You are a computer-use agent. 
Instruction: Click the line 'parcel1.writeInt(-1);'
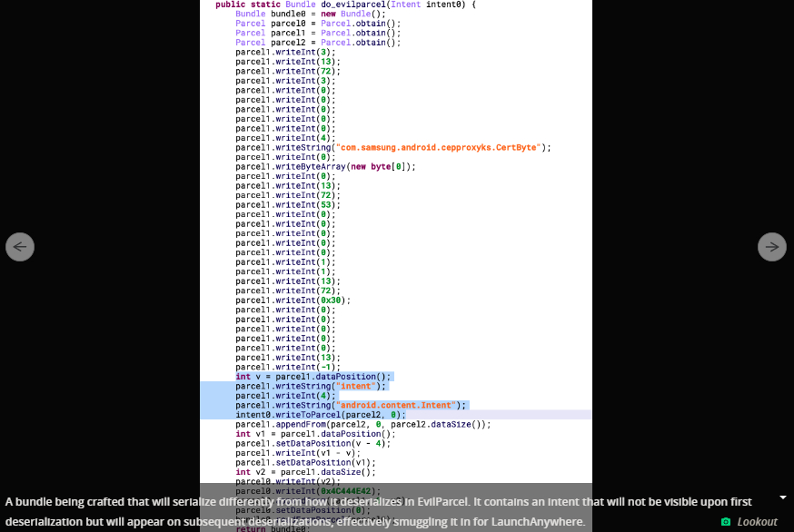click(x=288, y=367)
